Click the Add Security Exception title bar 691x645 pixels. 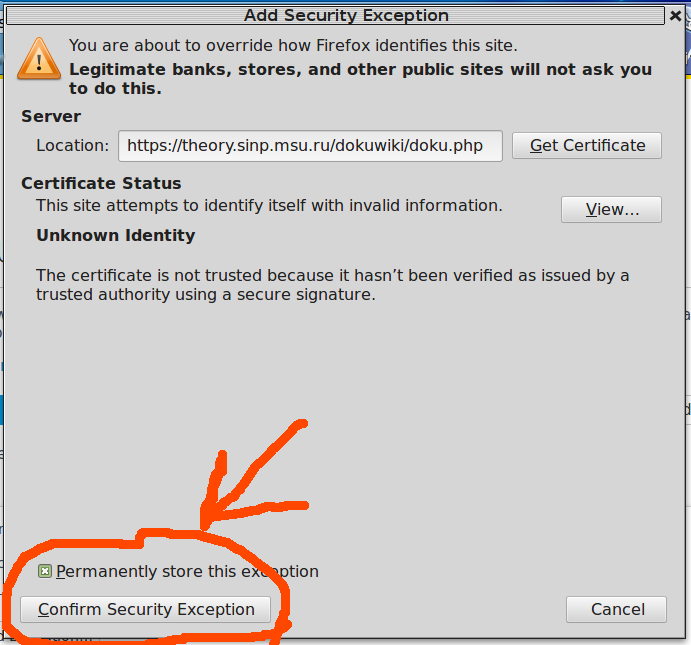pyautogui.click(x=335, y=15)
